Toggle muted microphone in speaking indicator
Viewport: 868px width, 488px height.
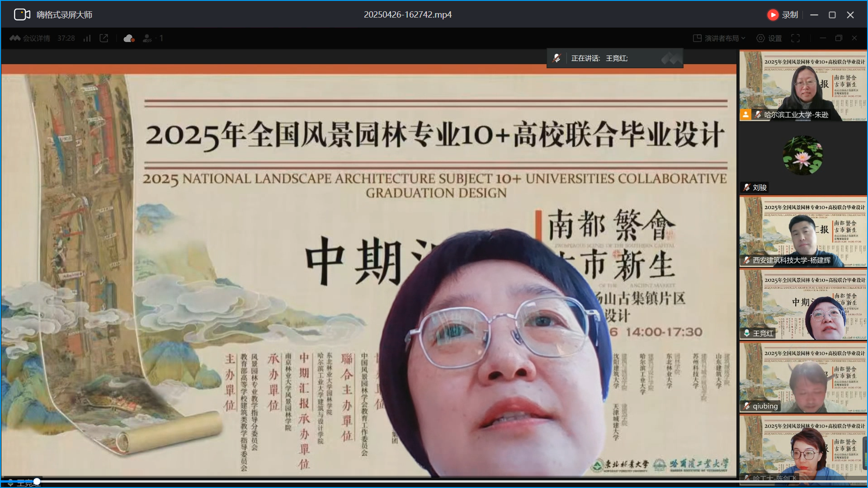pyautogui.click(x=557, y=58)
